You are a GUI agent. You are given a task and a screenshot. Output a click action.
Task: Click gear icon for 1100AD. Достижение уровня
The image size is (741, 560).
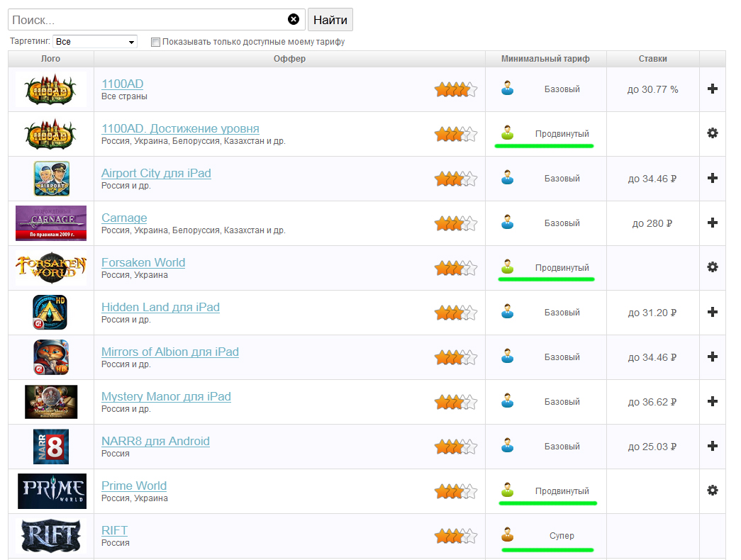(713, 133)
